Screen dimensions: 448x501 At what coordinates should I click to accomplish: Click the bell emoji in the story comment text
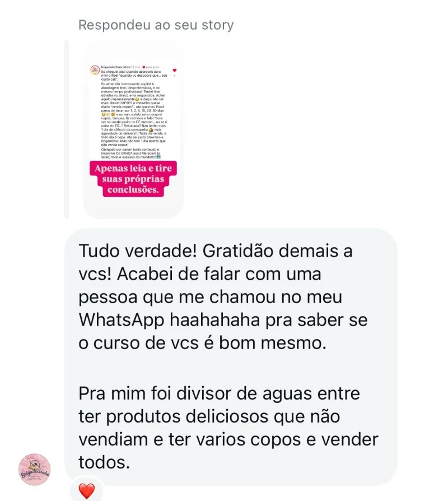pyautogui.click(x=151, y=129)
